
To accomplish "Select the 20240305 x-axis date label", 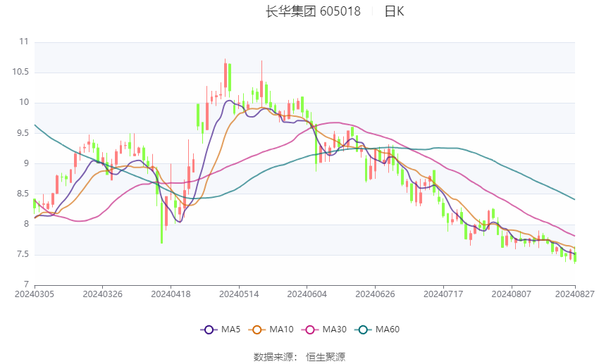I will pyautogui.click(x=35, y=294).
